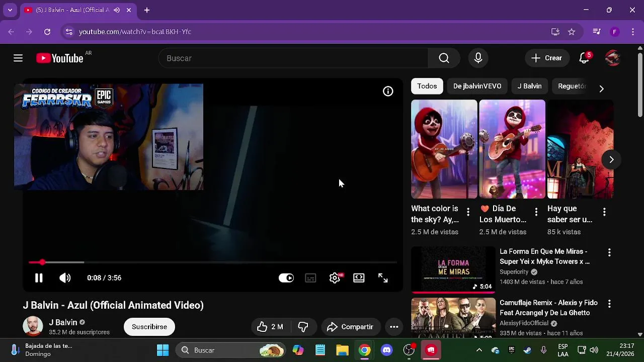
Task: Show hidden tray icons chevron
Action: pyautogui.click(x=479, y=350)
